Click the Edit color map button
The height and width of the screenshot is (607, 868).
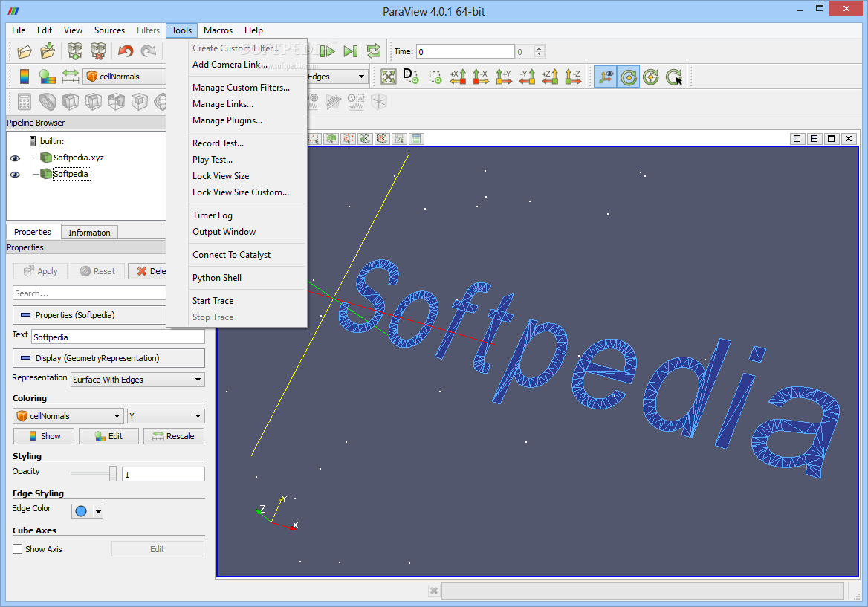pos(108,436)
